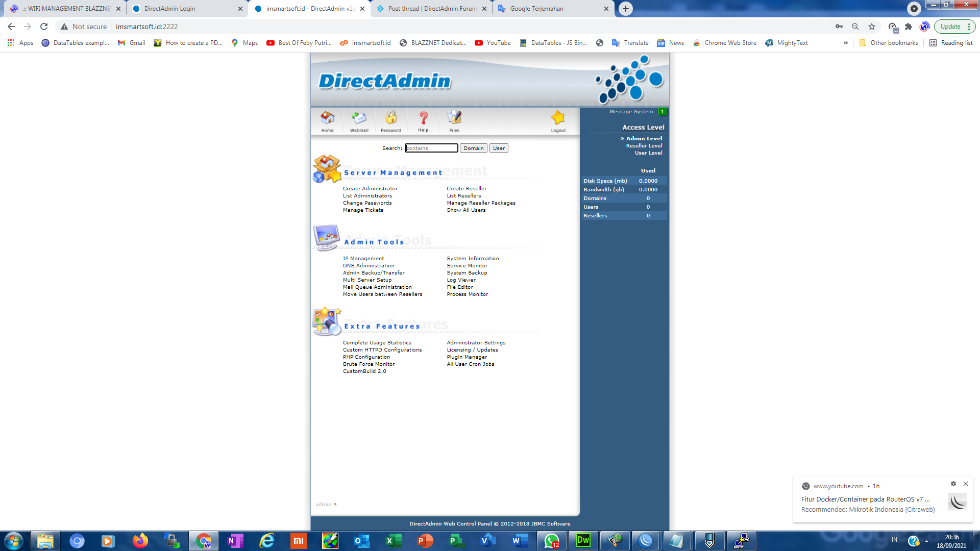Go back with the browser back arrow
This screenshot has width=980, height=551.
pos(11,27)
